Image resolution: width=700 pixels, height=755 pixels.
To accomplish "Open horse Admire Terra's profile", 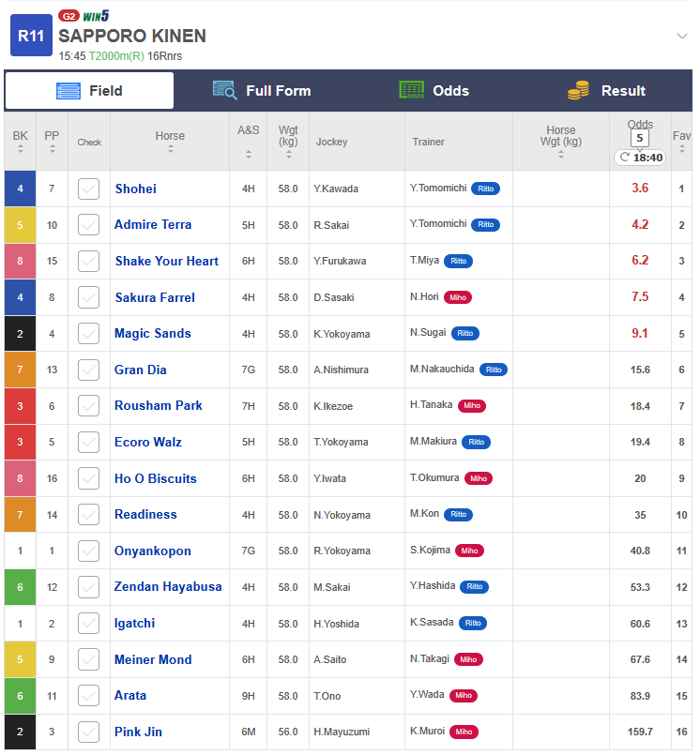I will (x=153, y=225).
